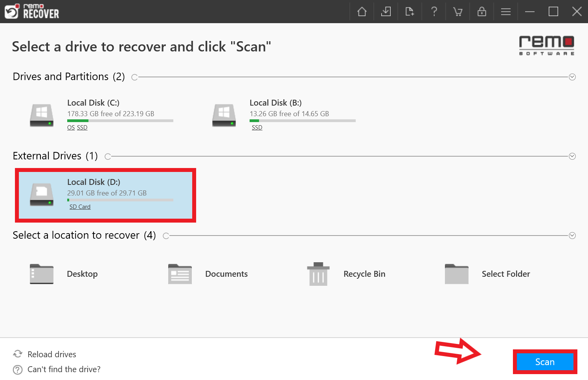The image size is (588, 380).
Task: Collapse the External Drives section
Action: (572, 156)
